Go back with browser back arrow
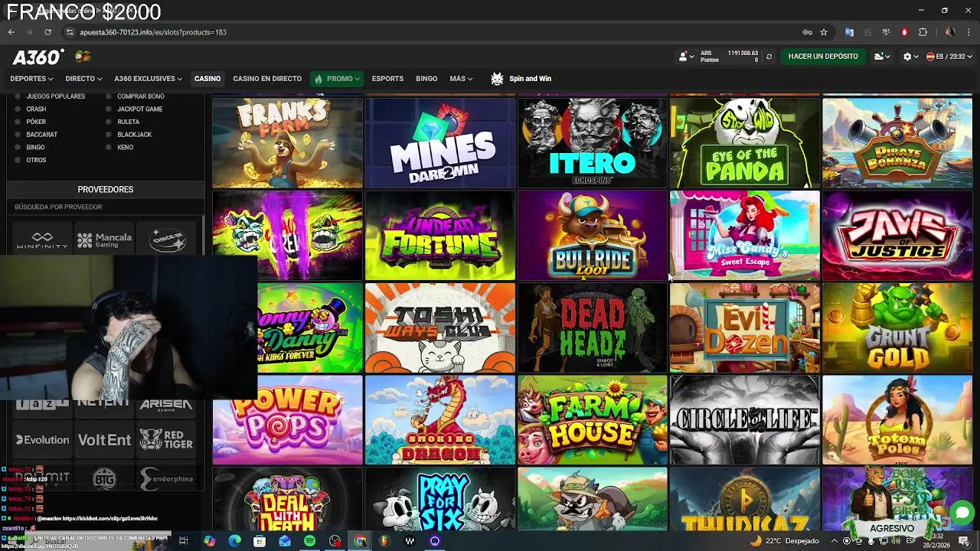The height and width of the screenshot is (551, 980). (11, 32)
